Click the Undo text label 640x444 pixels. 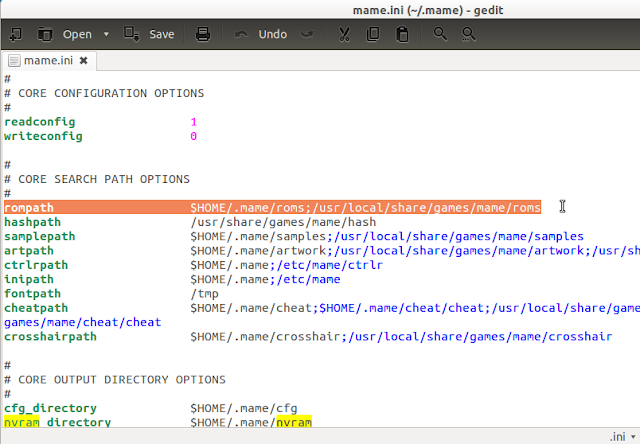[273, 34]
